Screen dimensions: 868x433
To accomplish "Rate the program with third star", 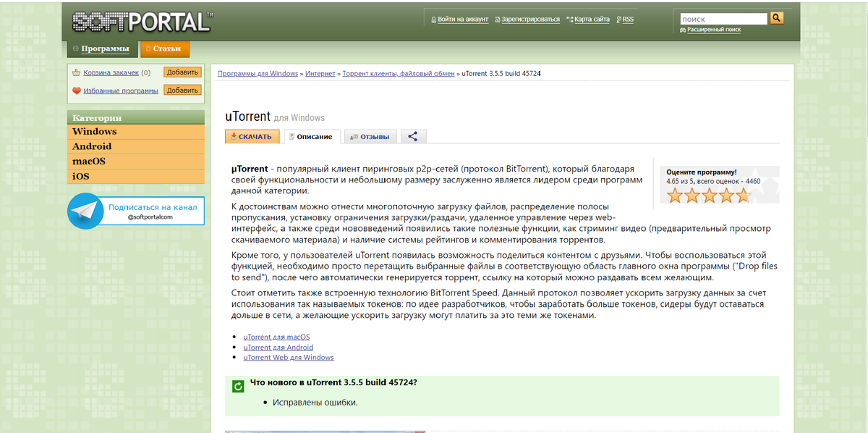I will click(x=709, y=196).
